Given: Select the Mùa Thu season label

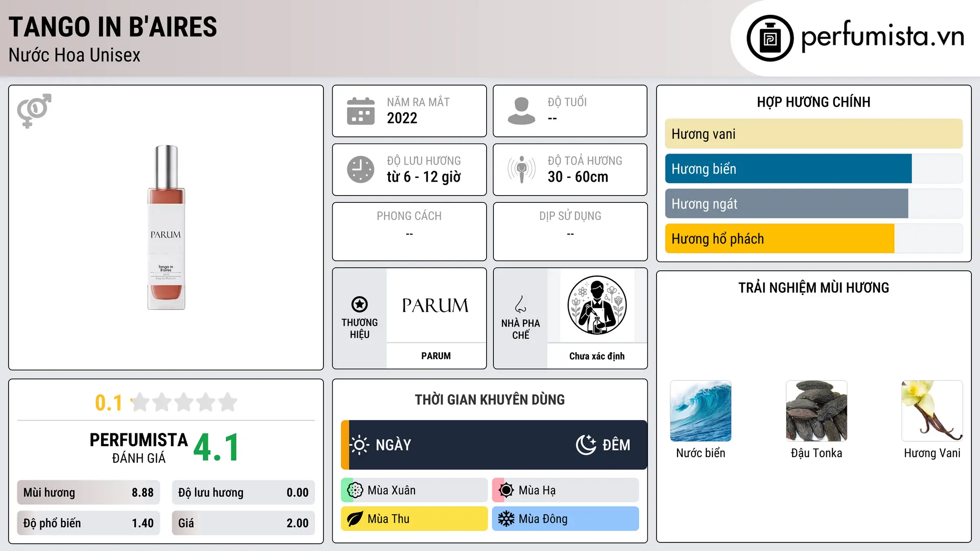Looking at the screenshot, I should pyautogui.click(x=389, y=519).
